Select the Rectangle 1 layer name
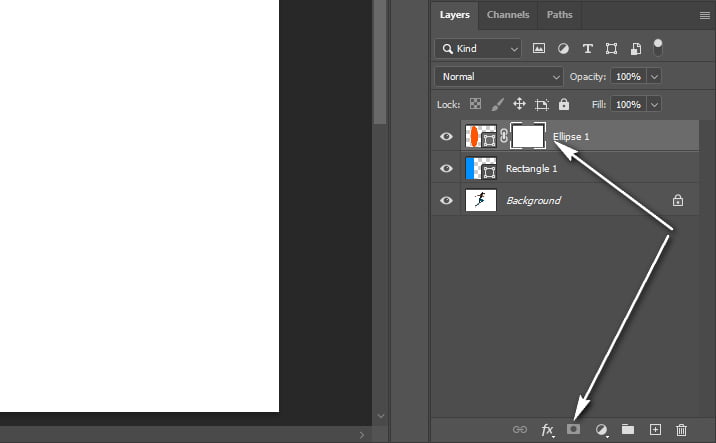Viewport: 716px width, 443px height. 531,169
